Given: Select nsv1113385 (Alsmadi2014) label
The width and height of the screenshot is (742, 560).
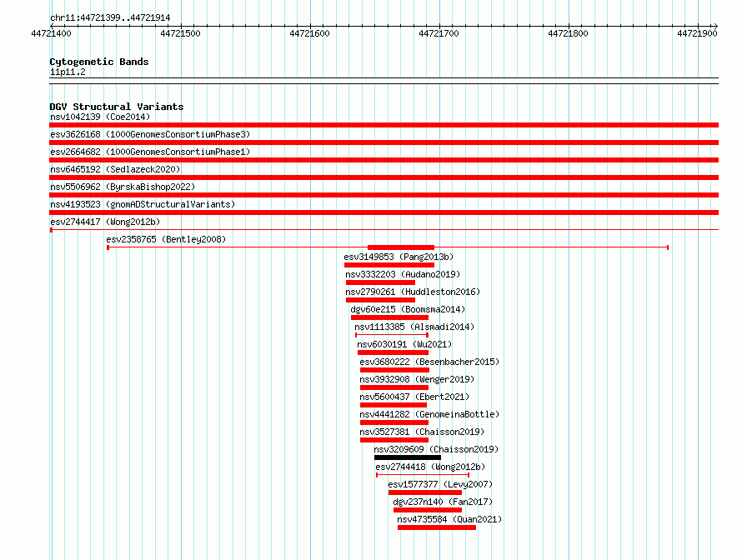Looking at the screenshot, I should [414, 327].
